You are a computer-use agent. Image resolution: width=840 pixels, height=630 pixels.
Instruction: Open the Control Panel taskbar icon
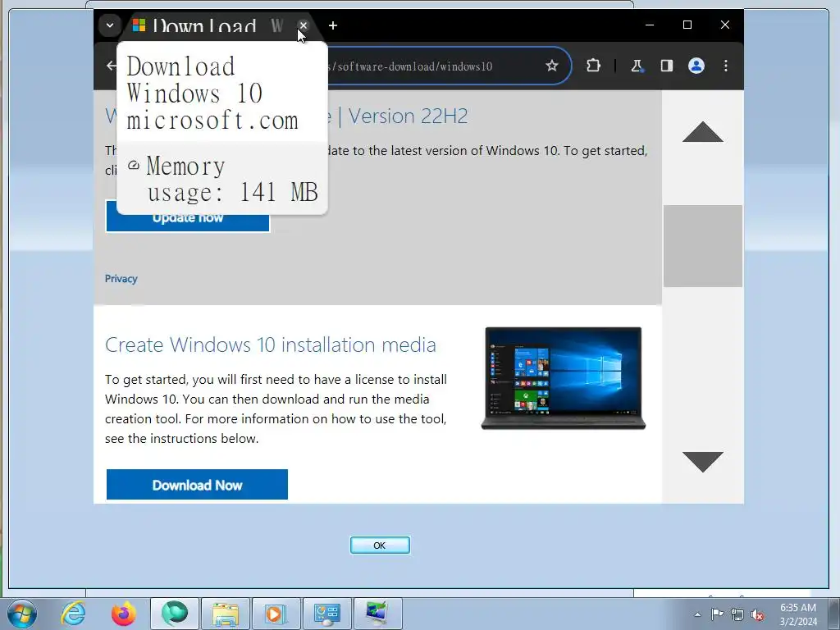click(327, 614)
